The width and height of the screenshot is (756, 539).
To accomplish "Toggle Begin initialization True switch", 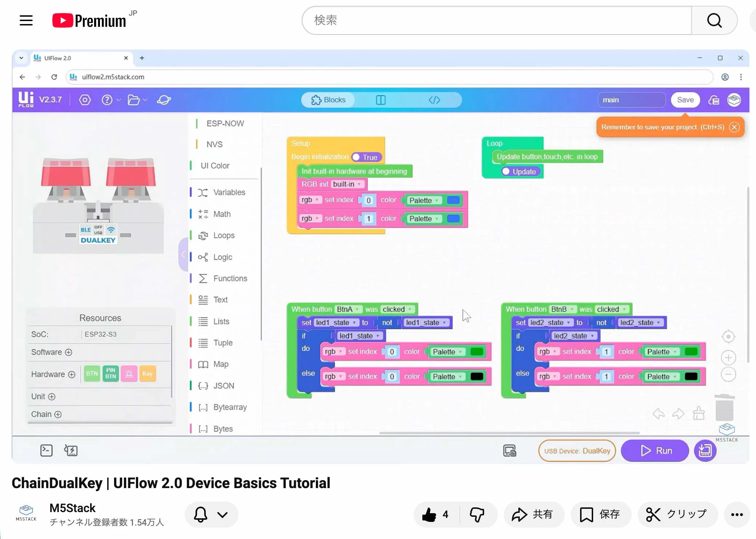I will [366, 157].
